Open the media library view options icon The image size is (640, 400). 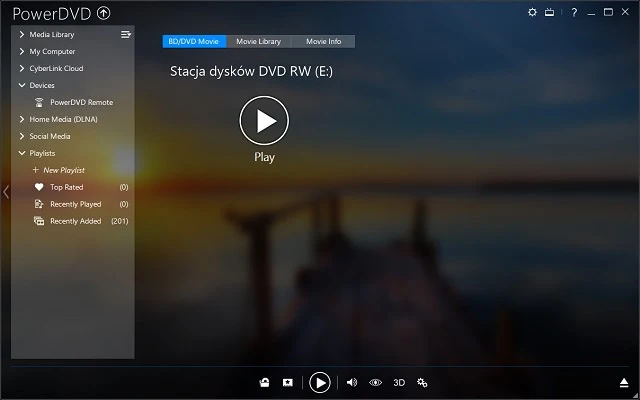pos(126,35)
